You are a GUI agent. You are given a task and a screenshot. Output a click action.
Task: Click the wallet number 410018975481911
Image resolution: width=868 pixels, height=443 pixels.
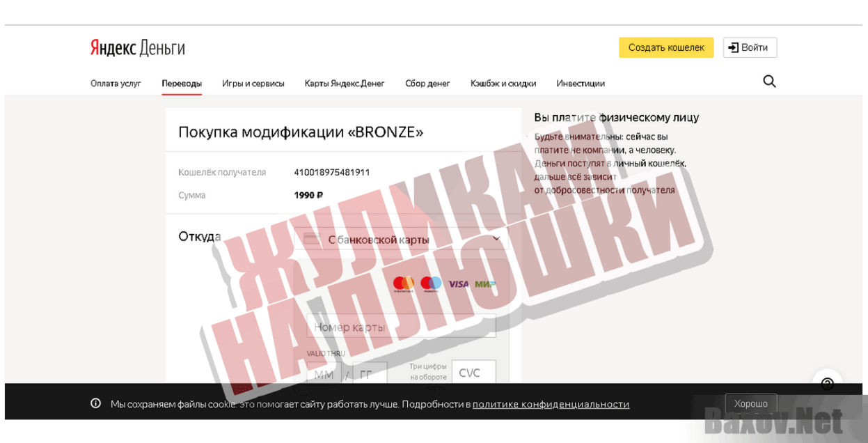(x=332, y=172)
